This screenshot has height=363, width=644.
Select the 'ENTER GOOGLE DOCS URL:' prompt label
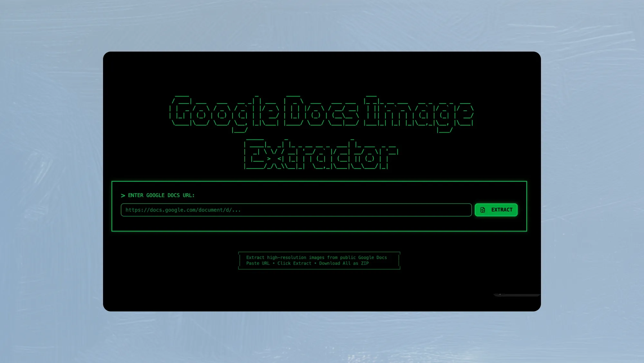click(161, 195)
